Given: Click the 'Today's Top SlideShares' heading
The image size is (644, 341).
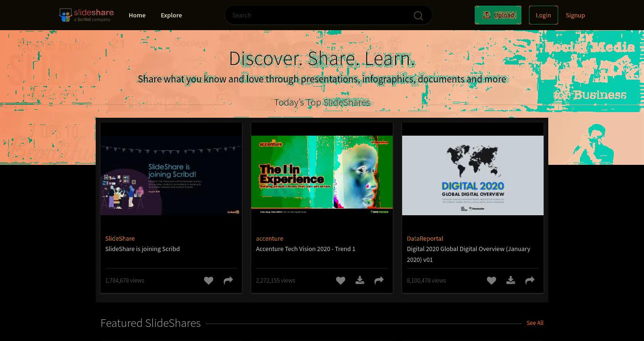Looking at the screenshot, I should (322, 102).
